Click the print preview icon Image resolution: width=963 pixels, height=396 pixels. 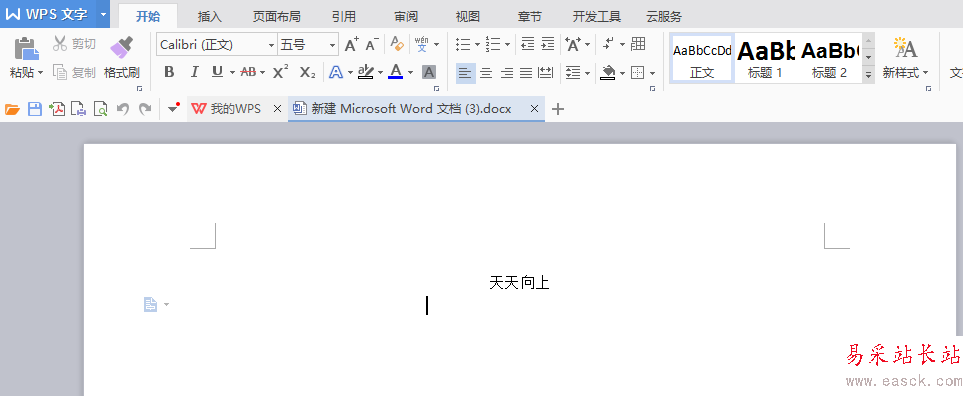point(100,109)
